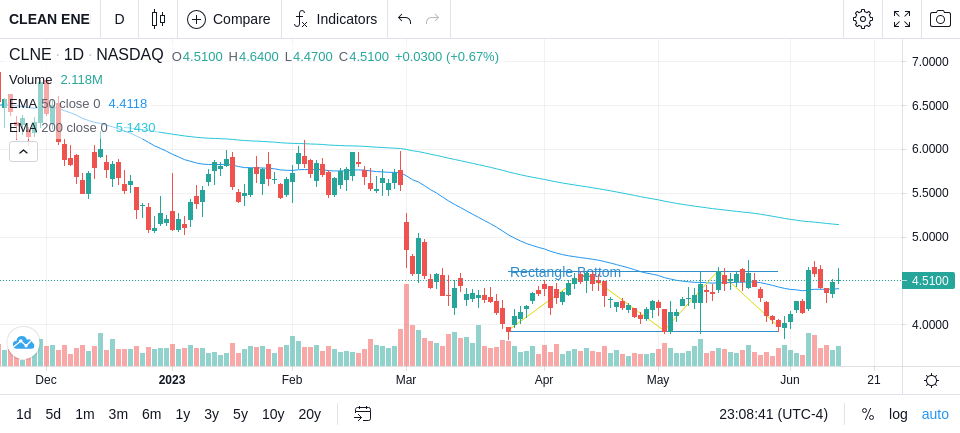Click the 5.0000 price axis label

(930, 237)
